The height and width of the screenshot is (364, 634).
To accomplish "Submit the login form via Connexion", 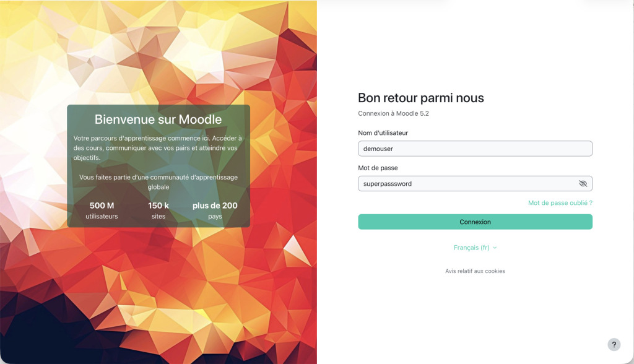I will [475, 222].
